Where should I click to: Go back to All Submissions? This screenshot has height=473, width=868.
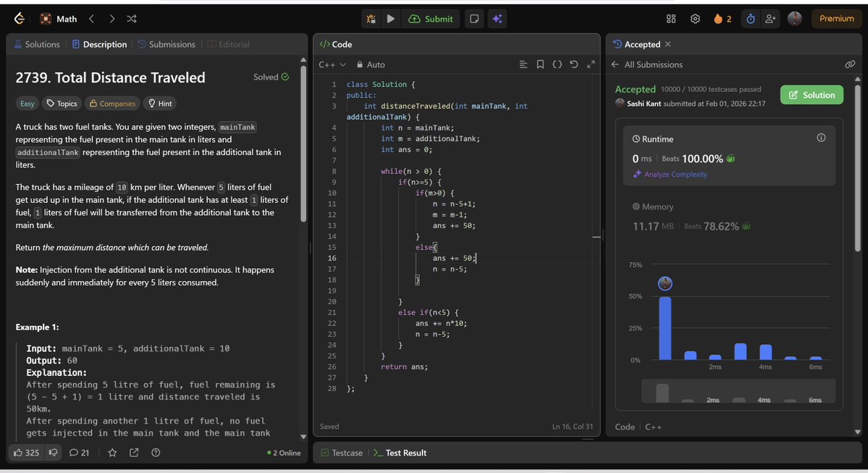click(647, 64)
